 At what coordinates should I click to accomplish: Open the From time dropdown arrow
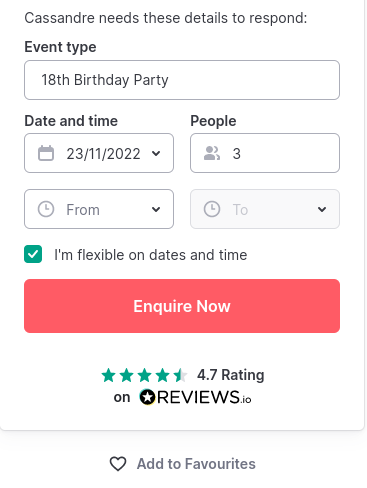(x=156, y=209)
